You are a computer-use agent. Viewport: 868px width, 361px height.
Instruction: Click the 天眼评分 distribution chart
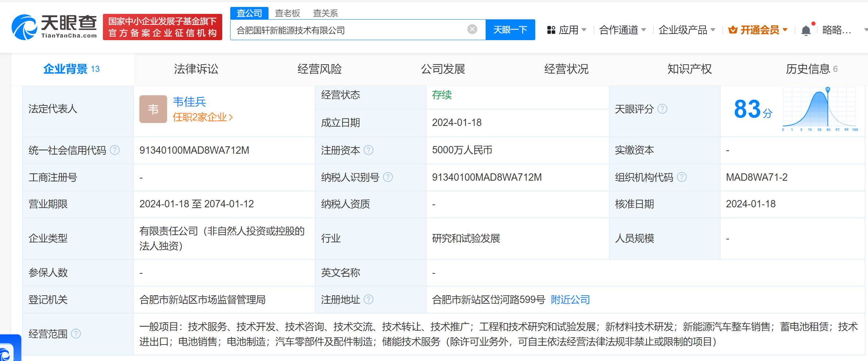point(819,110)
